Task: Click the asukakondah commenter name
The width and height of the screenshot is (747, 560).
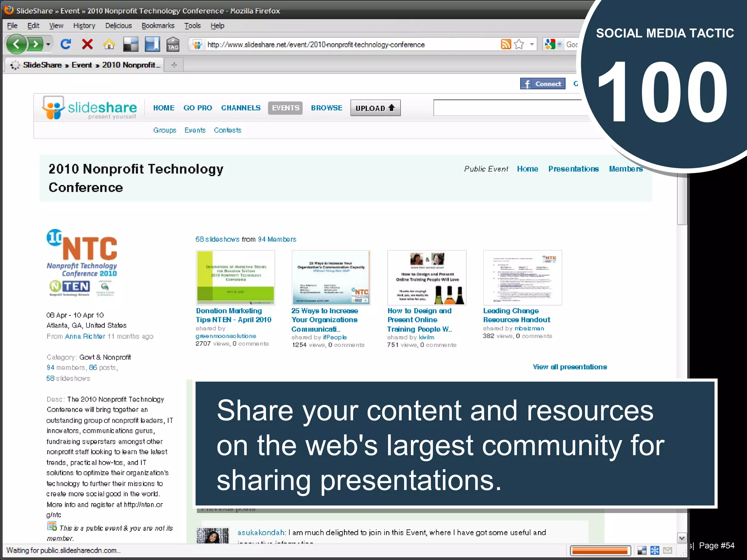Action: coord(261,532)
